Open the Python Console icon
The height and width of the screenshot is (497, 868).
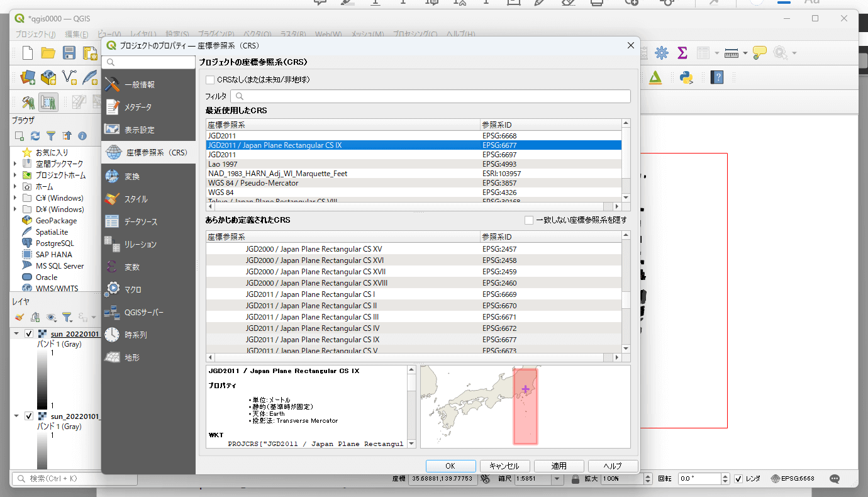(x=686, y=77)
